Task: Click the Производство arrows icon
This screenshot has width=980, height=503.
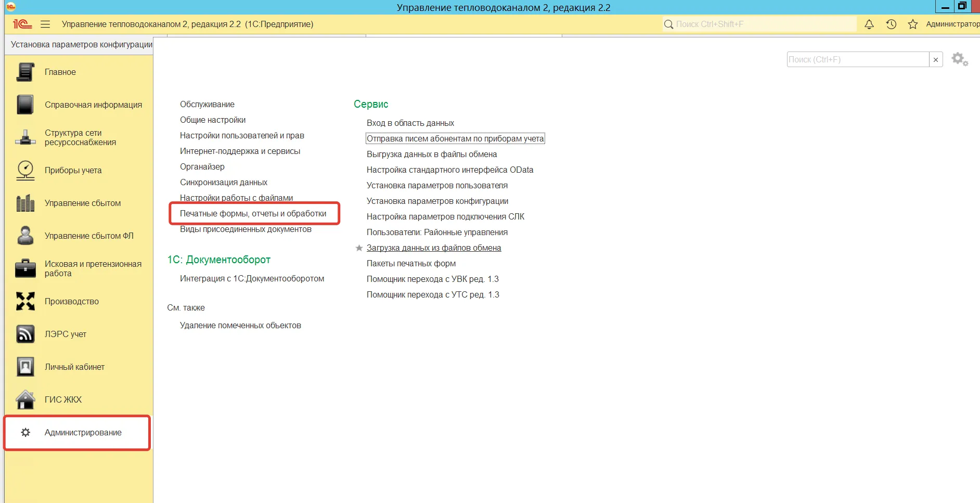Action: pos(25,301)
